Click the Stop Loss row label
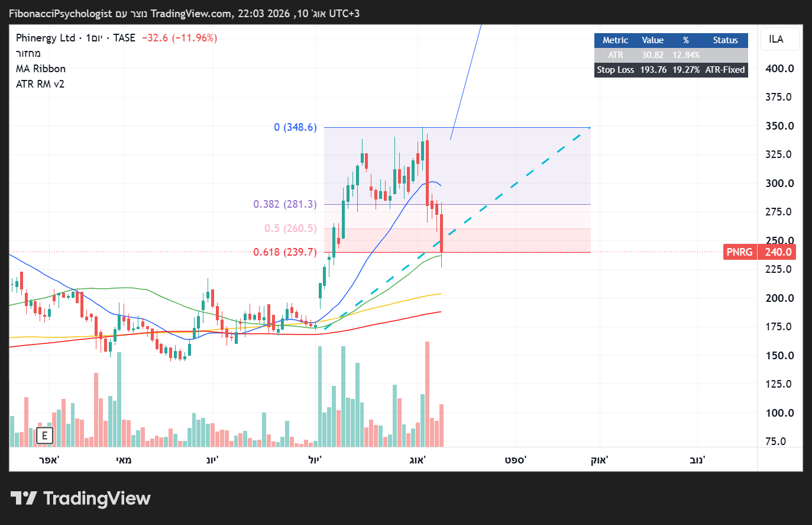Viewport: 812px width, 525px height. (616, 70)
